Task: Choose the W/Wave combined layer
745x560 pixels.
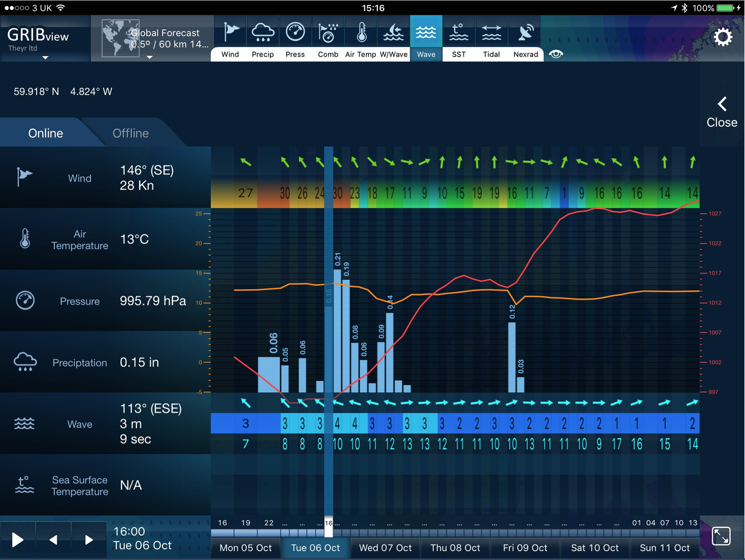Action: [x=394, y=38]
